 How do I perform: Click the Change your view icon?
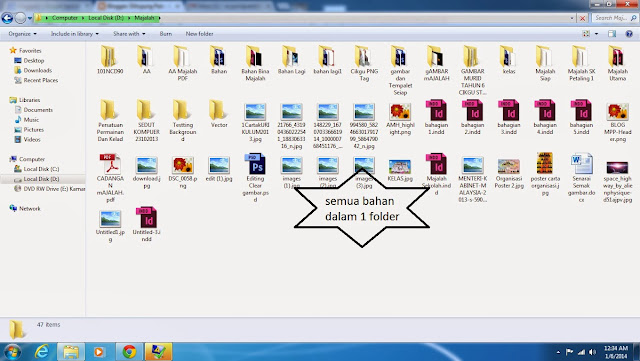click(x=586, y=34)
